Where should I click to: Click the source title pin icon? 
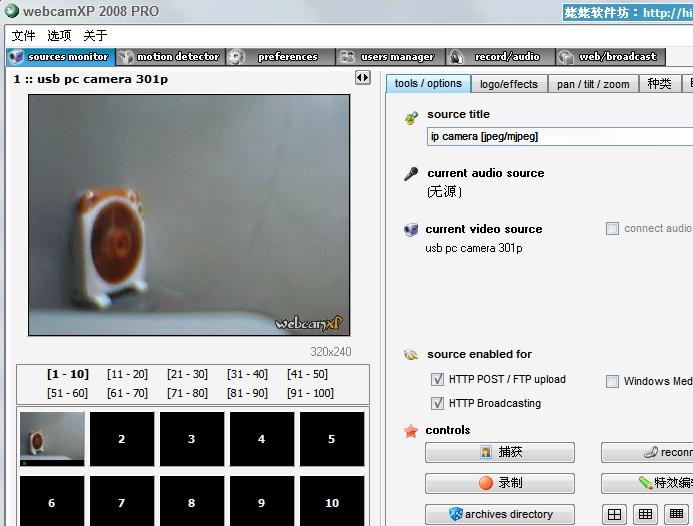coord(411,118)
